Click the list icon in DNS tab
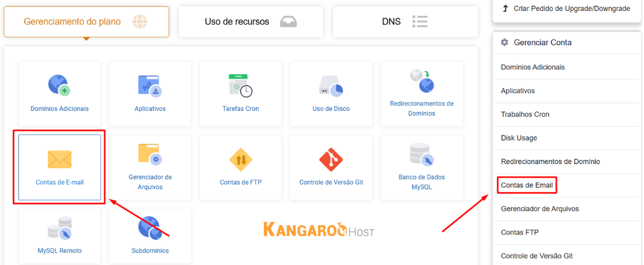 [x=420, y=21]
